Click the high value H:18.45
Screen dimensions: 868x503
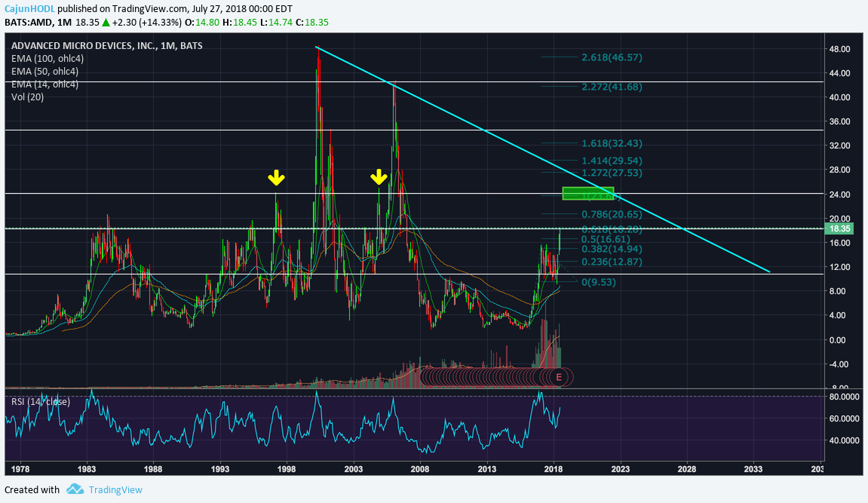point(240,23)
